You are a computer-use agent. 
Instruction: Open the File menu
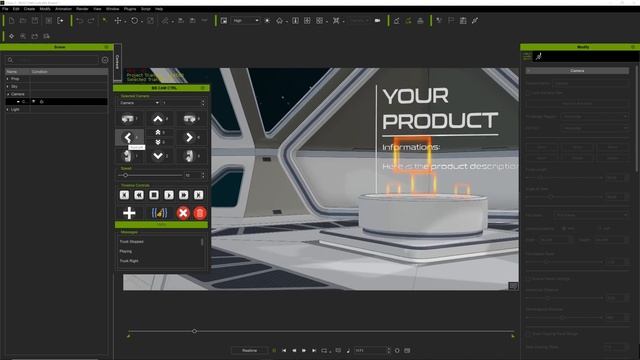pyautogui.click(x=5, y=9)
